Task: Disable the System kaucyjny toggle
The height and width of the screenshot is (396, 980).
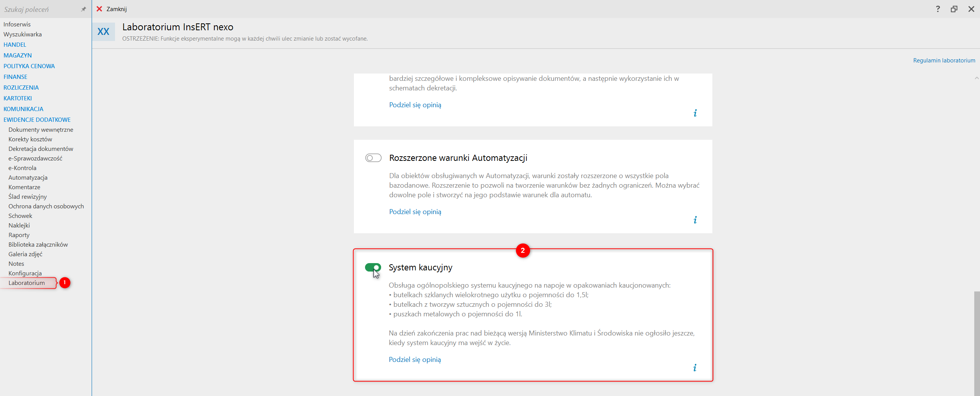Action: tap(373, 267)
